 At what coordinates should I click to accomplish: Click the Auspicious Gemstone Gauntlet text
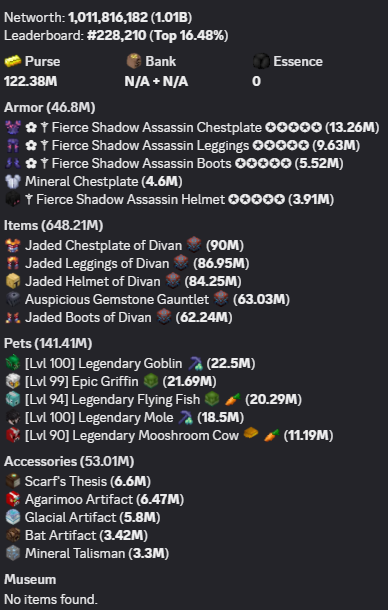[x=117, y=299]
